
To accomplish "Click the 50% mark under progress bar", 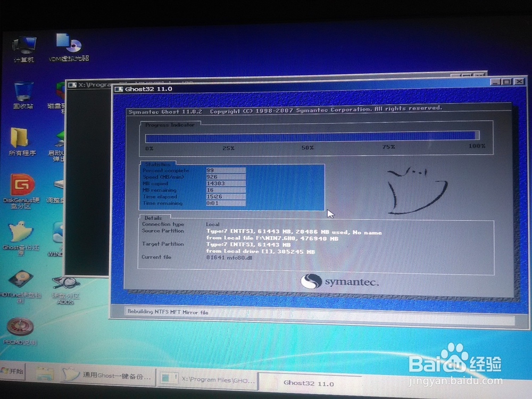I will click(x=307, y=147).
